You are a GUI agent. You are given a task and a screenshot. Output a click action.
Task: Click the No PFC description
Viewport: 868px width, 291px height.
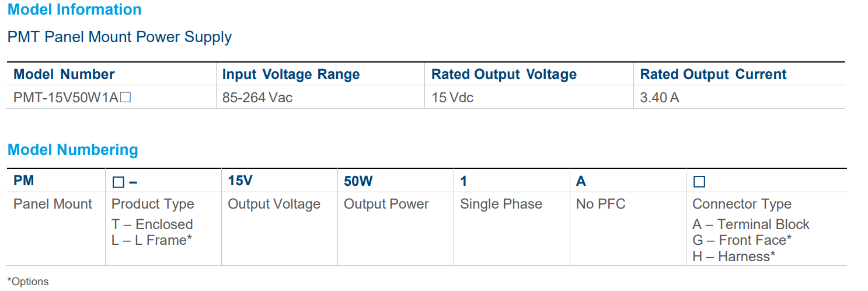click(601, 204)
